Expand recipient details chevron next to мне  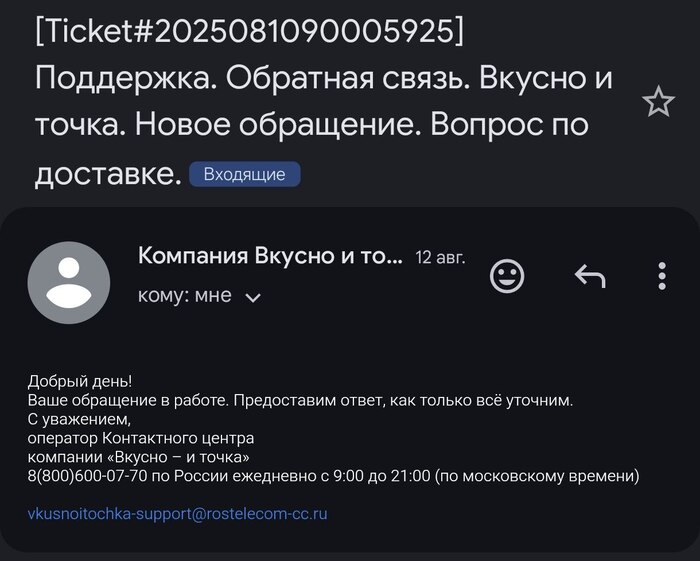tap(253, 297)
